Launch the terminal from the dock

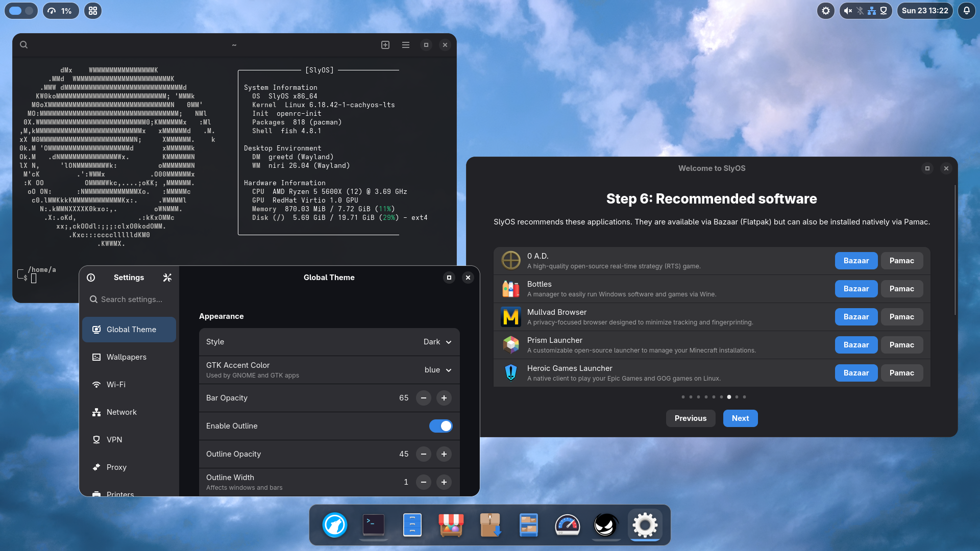tap(374, 525)
